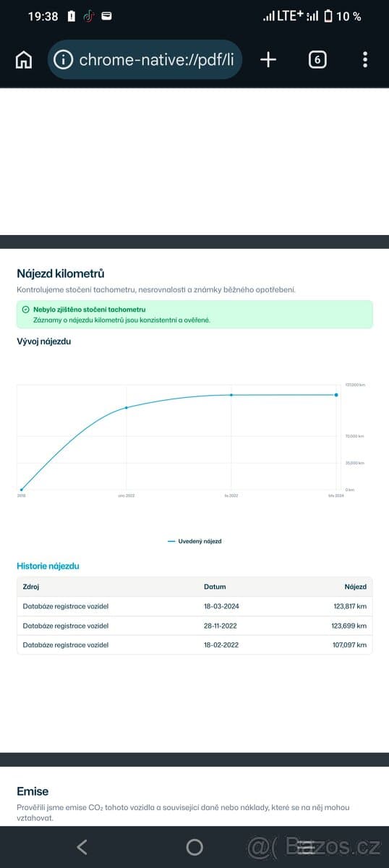Viewport: 389px width, 868px height.
Task: Tap the Chrome home icon
Action: pos(24,59)
